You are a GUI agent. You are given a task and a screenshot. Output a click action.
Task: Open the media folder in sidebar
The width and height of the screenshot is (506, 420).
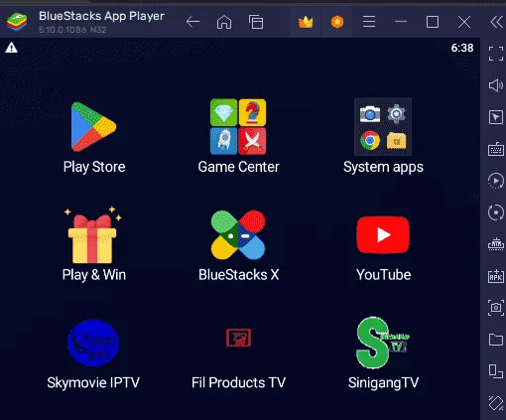[496, 340]
